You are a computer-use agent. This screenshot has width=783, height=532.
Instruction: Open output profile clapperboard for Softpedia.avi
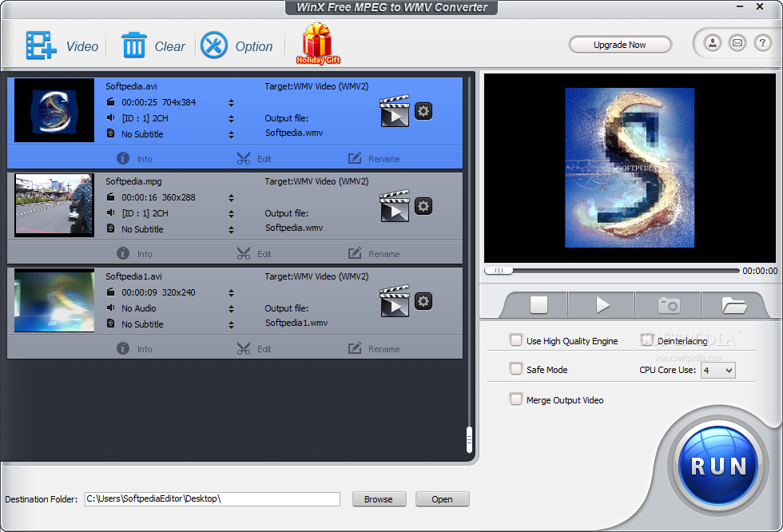point(395,111)
